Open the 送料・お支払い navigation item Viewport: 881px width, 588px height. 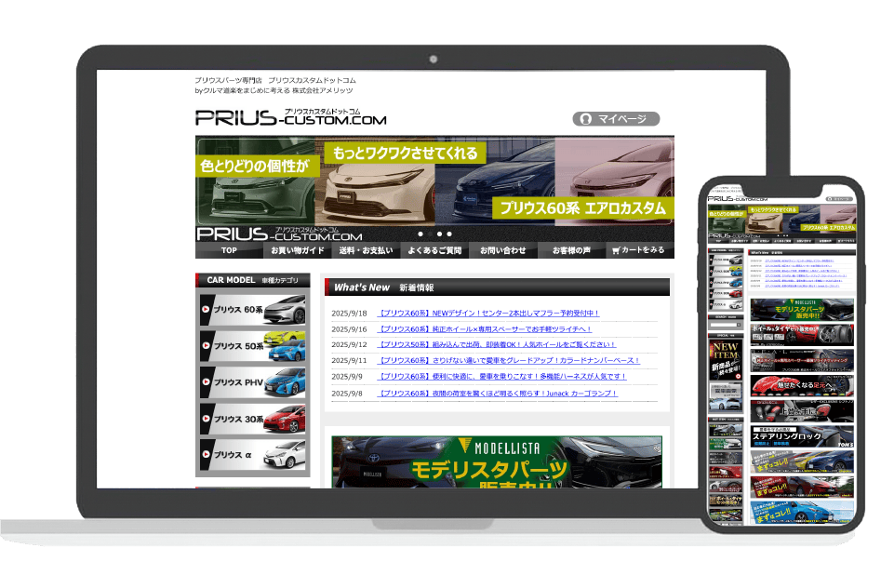click(366, 250)
